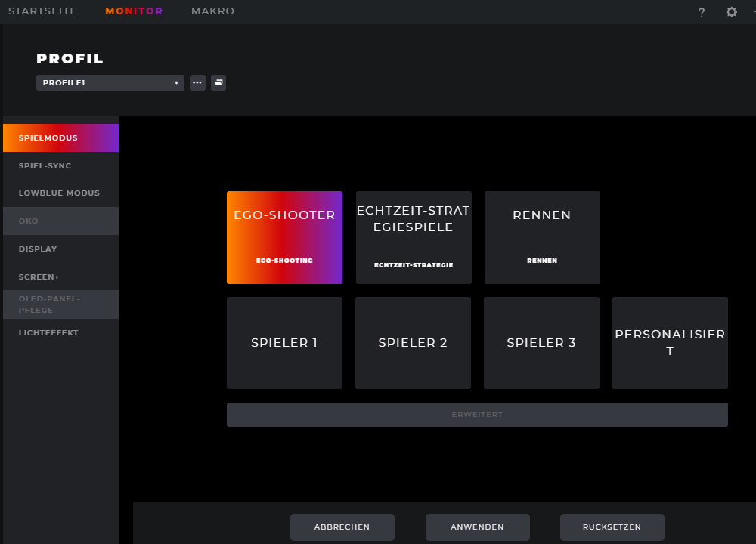
Task: Open the Monitor tab
Action: (134, 11)
